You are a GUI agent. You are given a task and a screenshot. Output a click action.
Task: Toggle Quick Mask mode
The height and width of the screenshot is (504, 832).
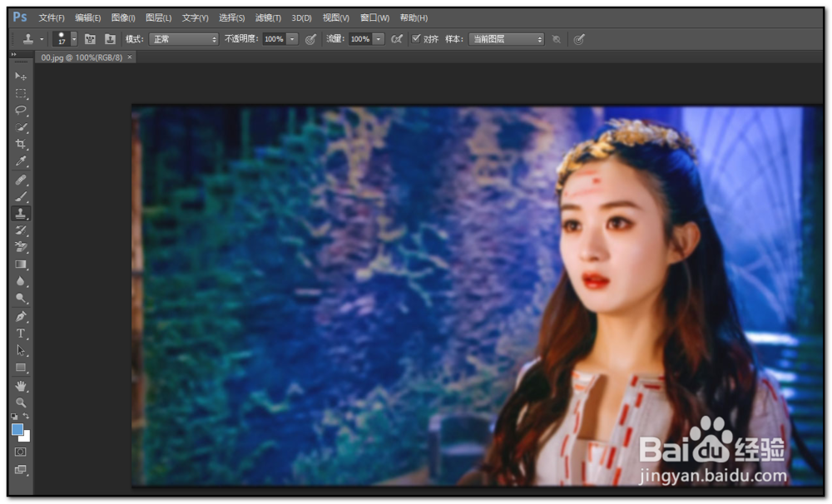[x=21, y=452]
